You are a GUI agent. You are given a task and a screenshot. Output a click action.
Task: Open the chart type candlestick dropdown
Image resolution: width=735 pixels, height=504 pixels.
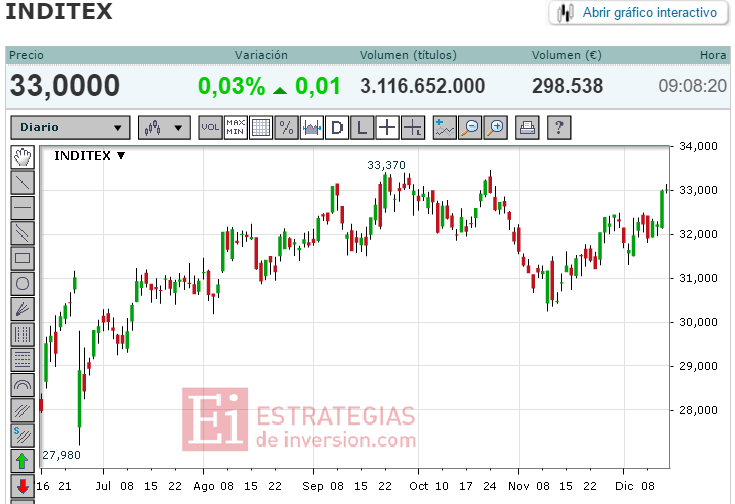click(x=164, y=128)
